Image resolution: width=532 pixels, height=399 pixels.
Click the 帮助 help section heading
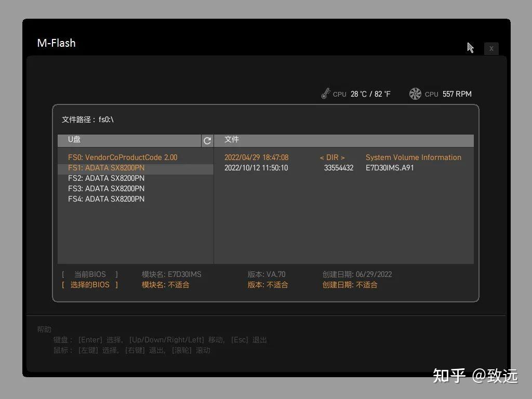(x=44, y=329)
